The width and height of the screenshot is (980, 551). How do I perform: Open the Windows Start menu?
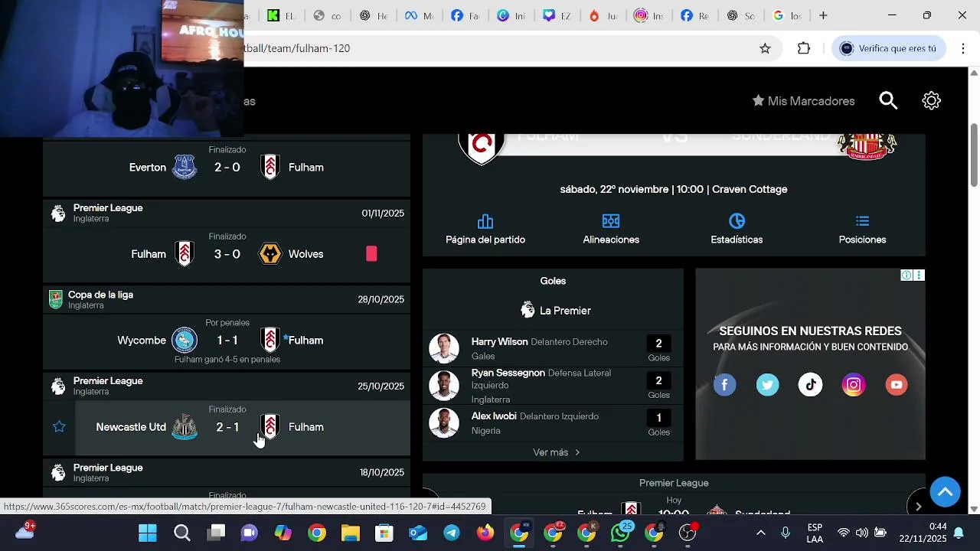[x=148, y=533]
